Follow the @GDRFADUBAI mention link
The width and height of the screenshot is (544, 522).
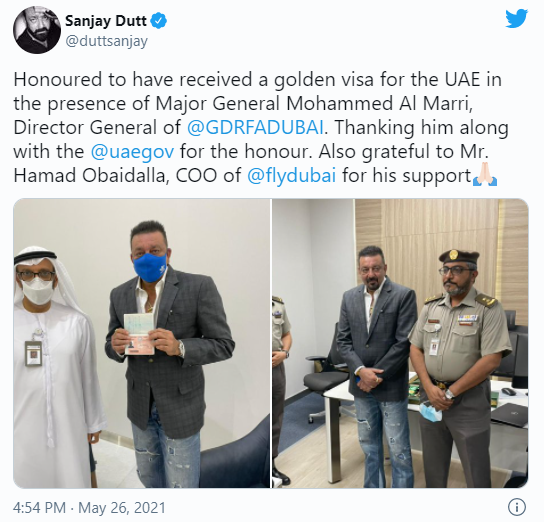[x=255, y=127]
